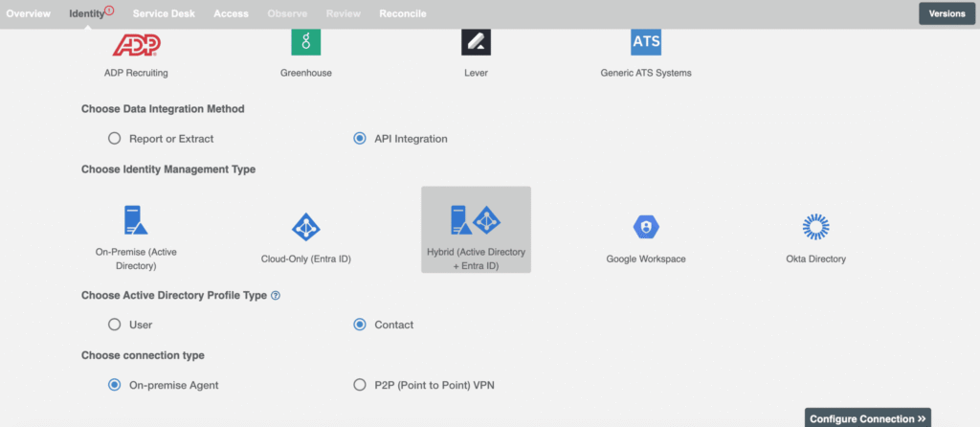
Task: Select the Generic ATS Systems icon
Action: tap(646, 42)
